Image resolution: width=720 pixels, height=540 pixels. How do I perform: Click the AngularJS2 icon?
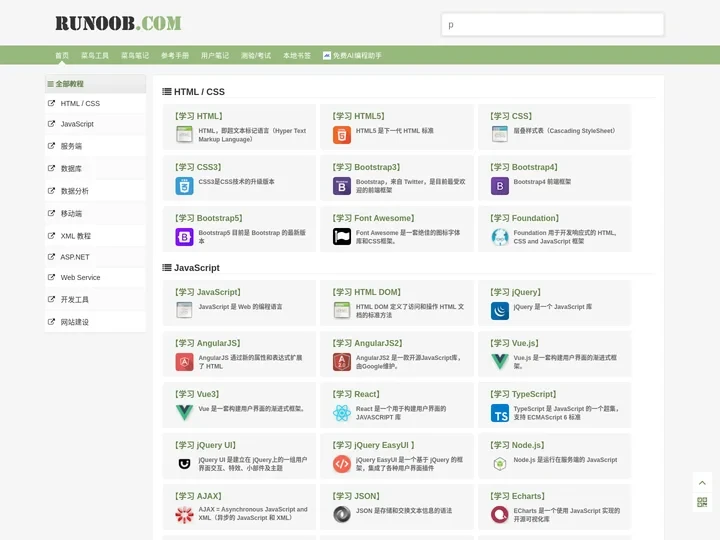coord(342,362)
